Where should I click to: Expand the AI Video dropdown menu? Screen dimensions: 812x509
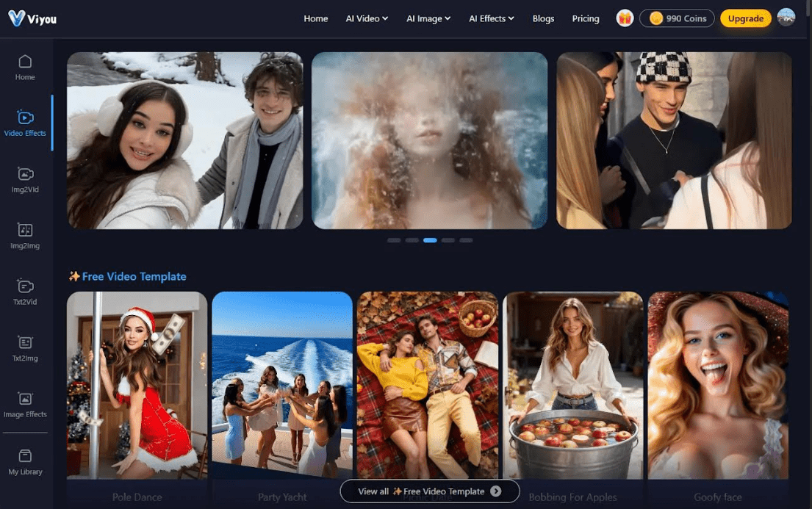367,18
